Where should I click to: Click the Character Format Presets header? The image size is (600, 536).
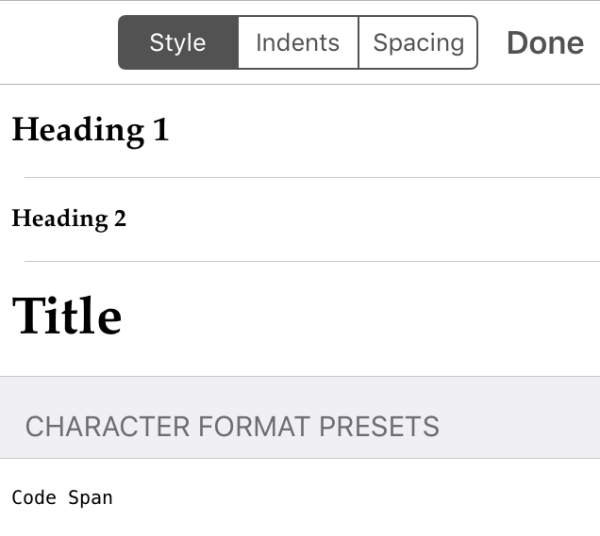(x=232, y=427)
